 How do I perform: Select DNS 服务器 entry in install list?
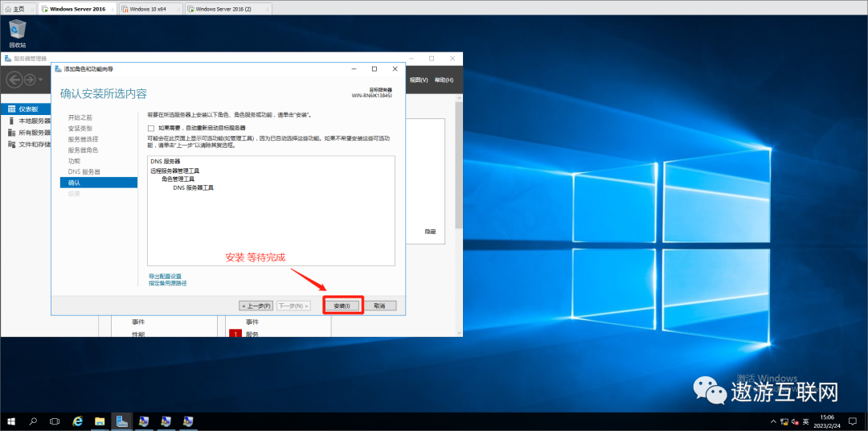pos(165,161)
